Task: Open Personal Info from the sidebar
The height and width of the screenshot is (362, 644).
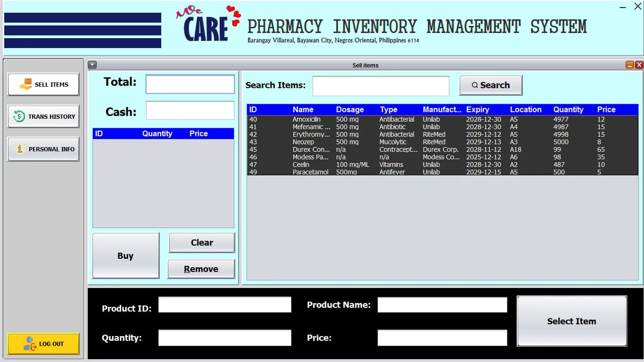Action: [43, 149]
